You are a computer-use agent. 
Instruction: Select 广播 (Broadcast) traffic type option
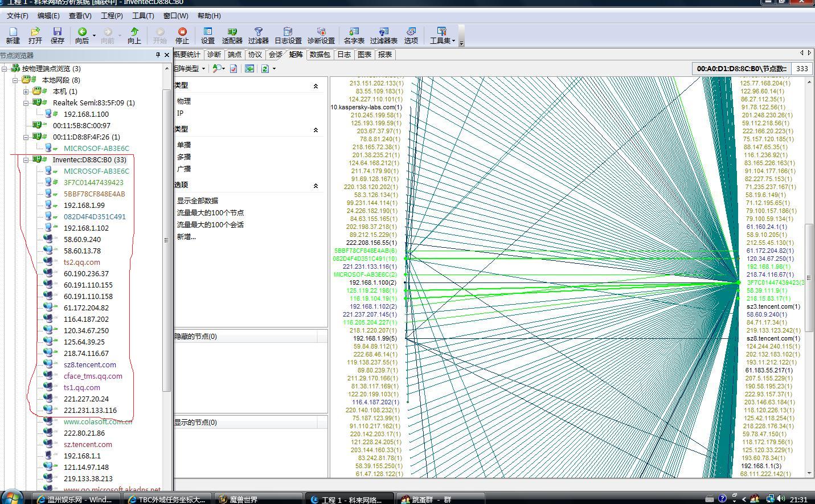(x=184, y=169)
